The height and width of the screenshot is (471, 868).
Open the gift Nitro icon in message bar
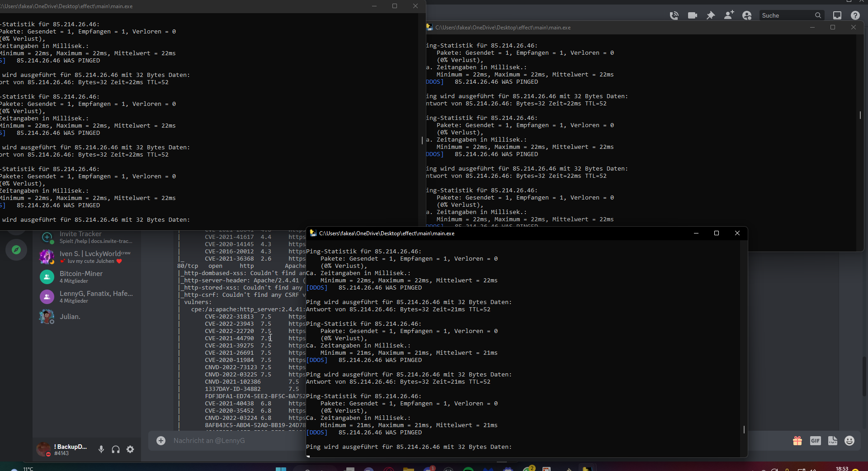coord(797,441)
